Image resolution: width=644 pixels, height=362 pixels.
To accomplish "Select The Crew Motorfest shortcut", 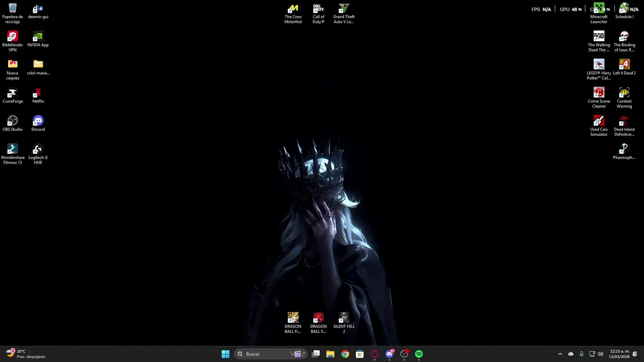I will tap(293, 14).
